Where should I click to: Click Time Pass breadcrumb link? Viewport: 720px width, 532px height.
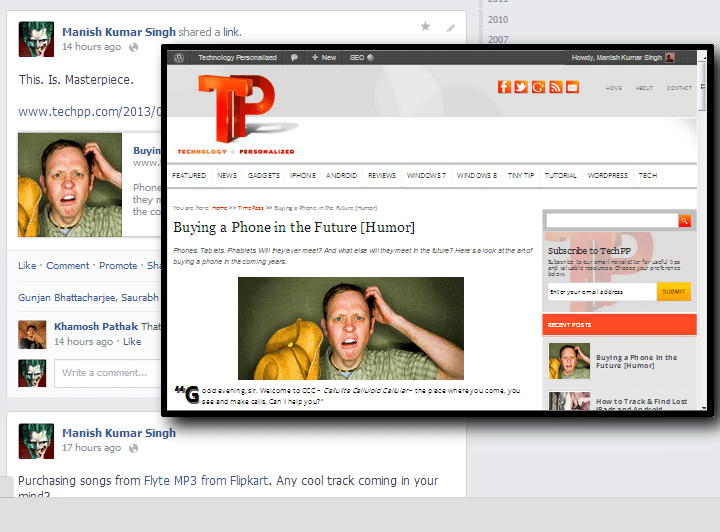[x=251, y=208]
